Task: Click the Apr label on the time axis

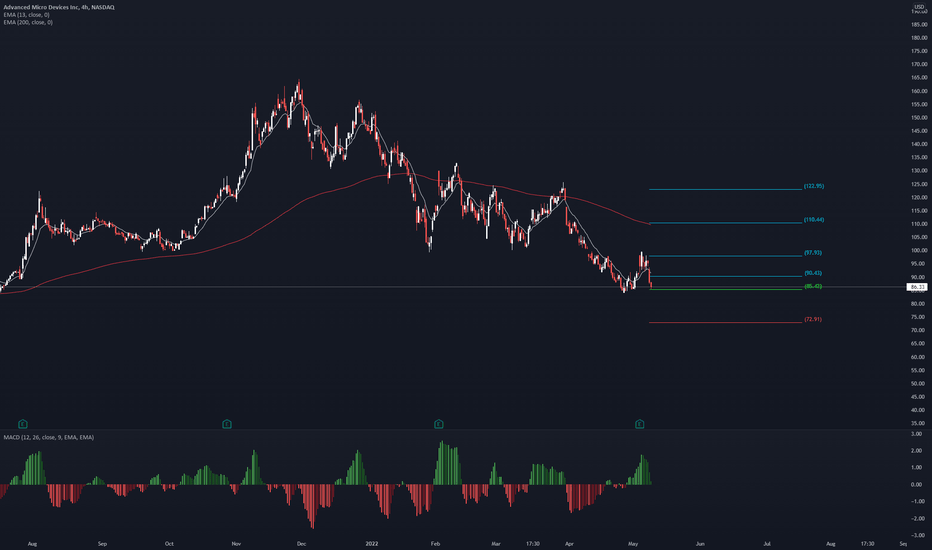Action: [x=569, y=544]
